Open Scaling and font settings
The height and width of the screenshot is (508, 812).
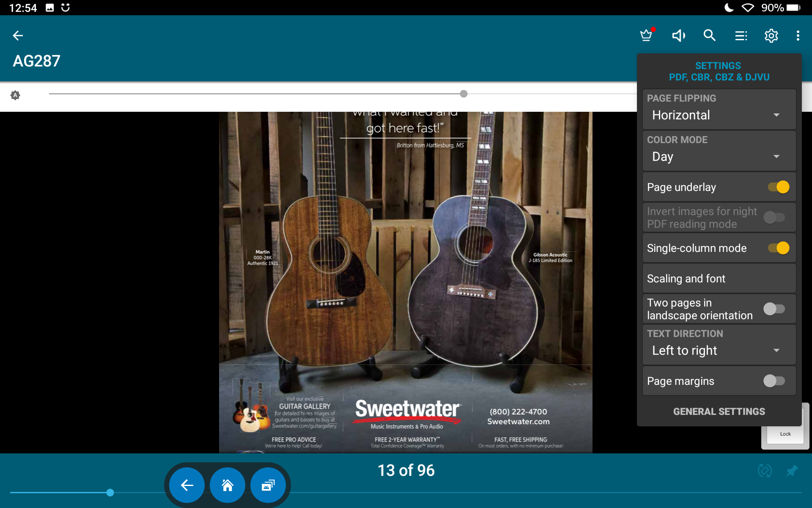[x=719, y=279]
